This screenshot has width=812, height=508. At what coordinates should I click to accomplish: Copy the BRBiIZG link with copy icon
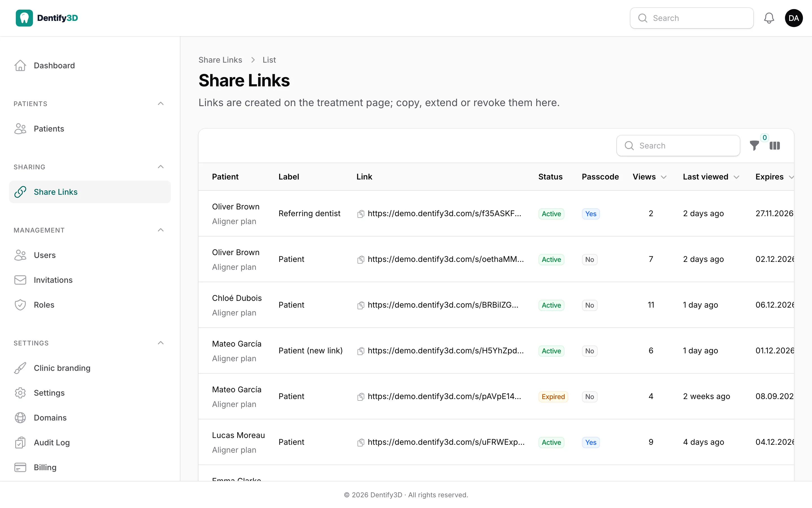(361, 305)
